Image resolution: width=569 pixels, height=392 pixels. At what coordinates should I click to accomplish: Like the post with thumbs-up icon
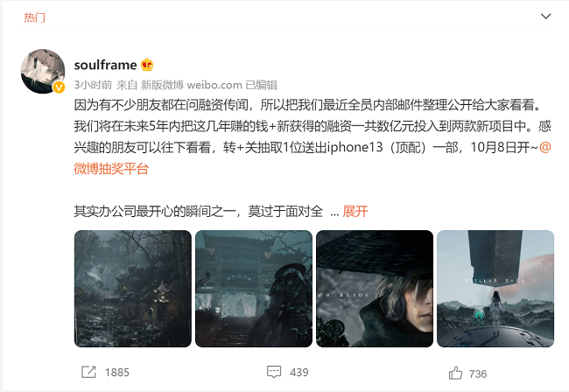pos(455,373)
